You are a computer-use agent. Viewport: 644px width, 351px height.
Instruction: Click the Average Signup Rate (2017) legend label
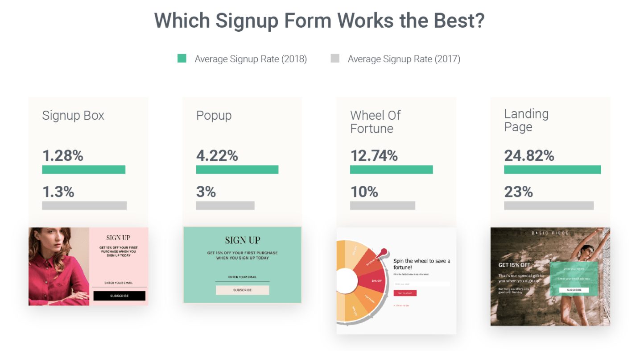coord(404,59)
